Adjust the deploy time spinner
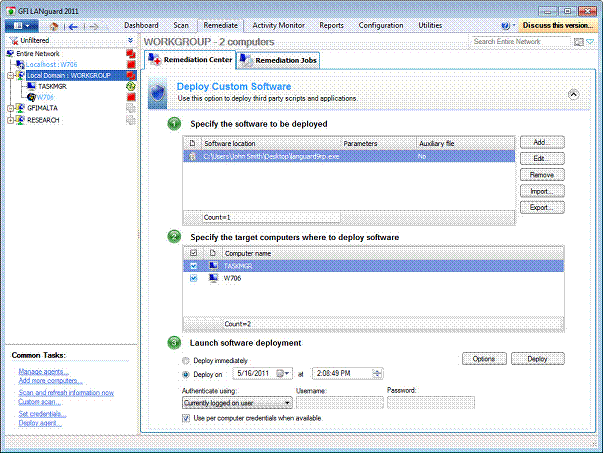 [377, 373]
